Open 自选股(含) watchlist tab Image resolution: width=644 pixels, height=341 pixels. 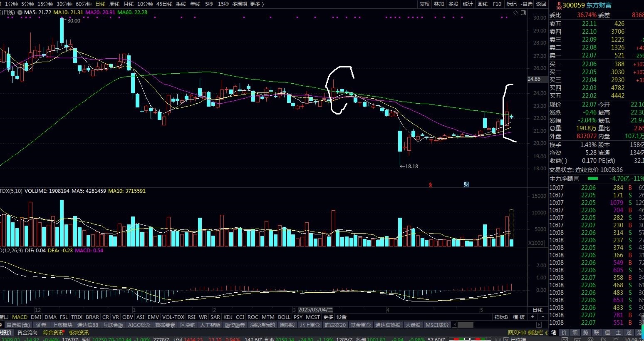18,325
